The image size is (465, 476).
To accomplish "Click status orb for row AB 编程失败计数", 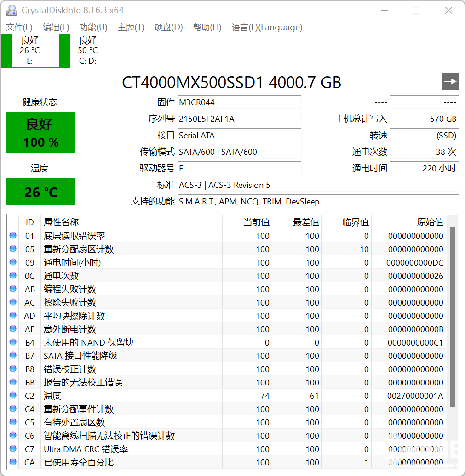I will 13,289.
